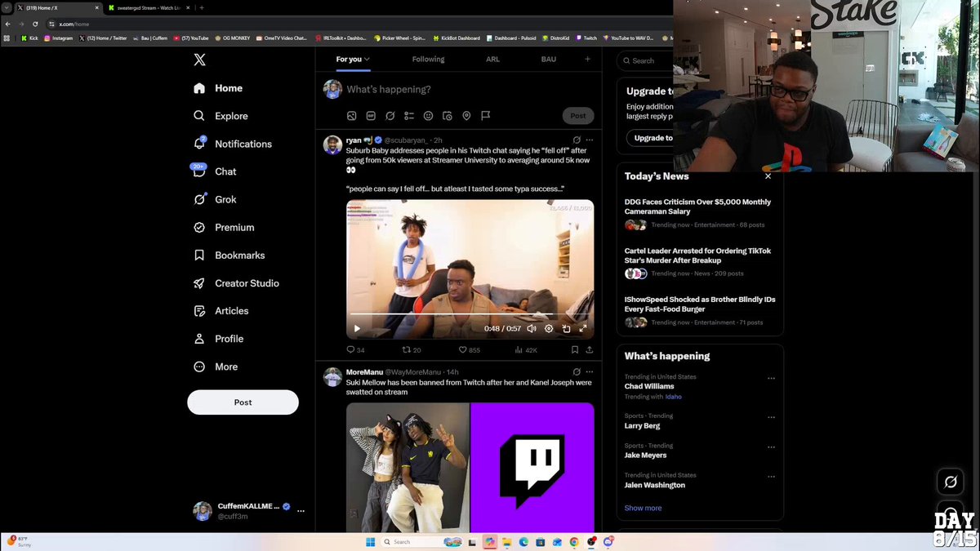Open Chad Williams trend options dots
Image resolution: width=980 pixels, height=551 pixels.
[x=771, y=379]
